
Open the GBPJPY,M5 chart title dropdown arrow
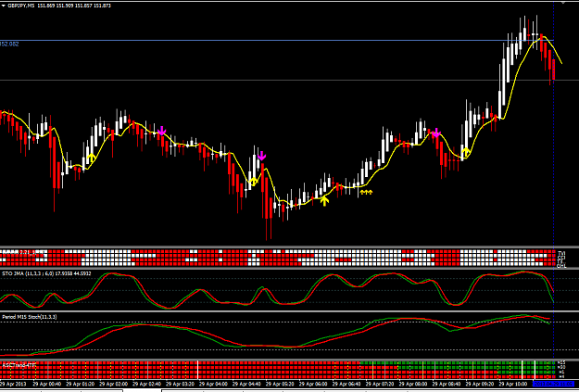coord(4,6)
